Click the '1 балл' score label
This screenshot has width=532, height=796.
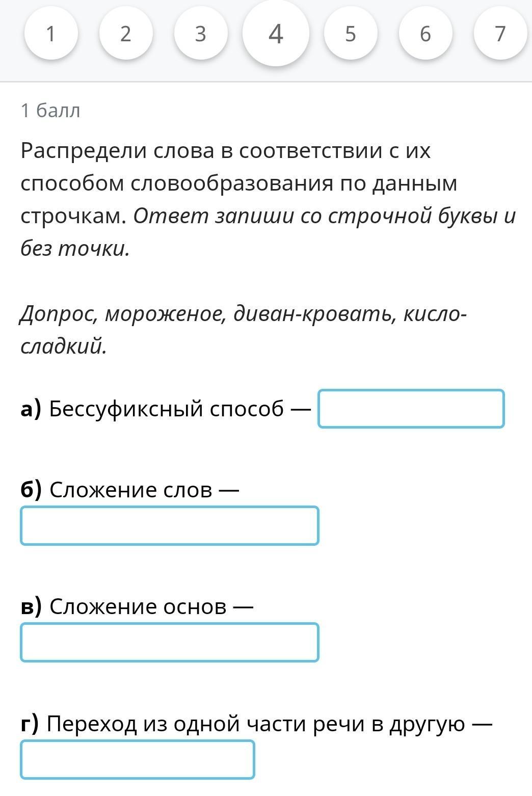coord(50,110)
